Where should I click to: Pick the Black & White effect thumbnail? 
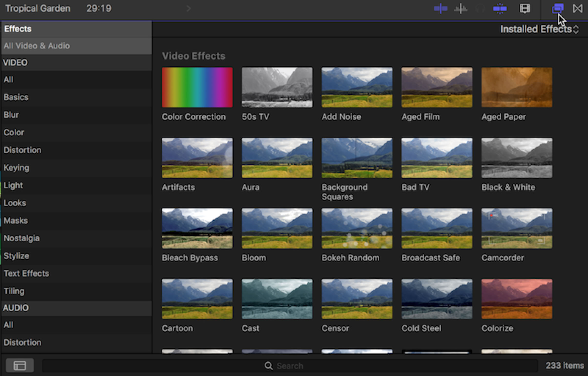pyautogui.click(x=516, y=158)
